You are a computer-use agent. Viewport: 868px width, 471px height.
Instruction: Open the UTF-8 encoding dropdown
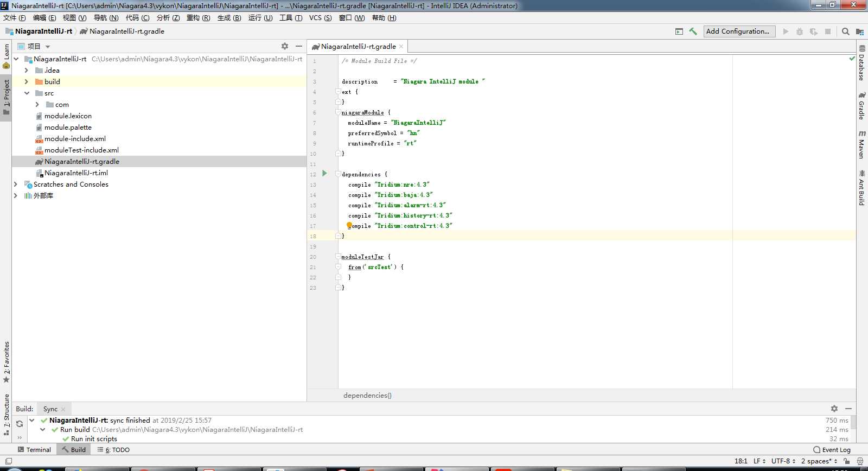(783, 461)
